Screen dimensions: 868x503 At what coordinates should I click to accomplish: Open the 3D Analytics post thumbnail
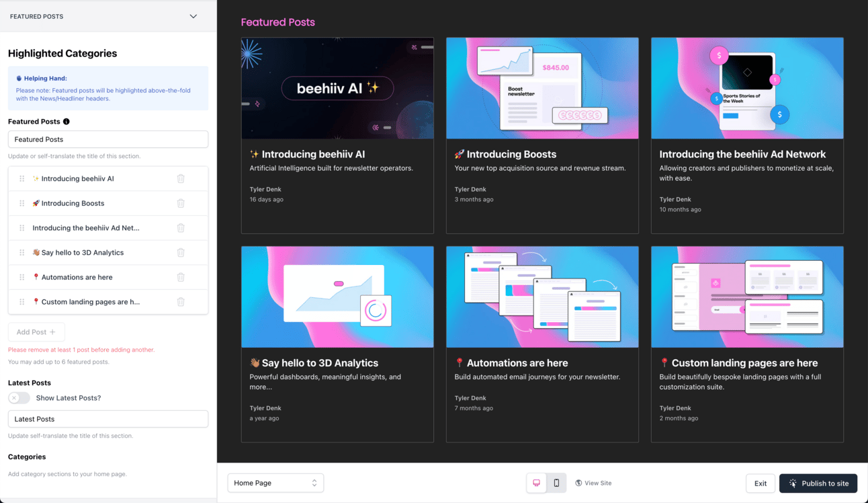click(337, 297)
